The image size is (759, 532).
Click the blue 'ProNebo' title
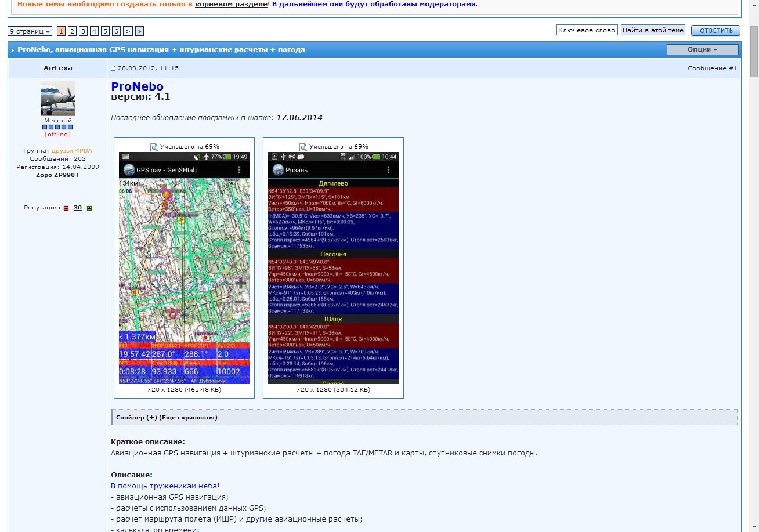138,87
